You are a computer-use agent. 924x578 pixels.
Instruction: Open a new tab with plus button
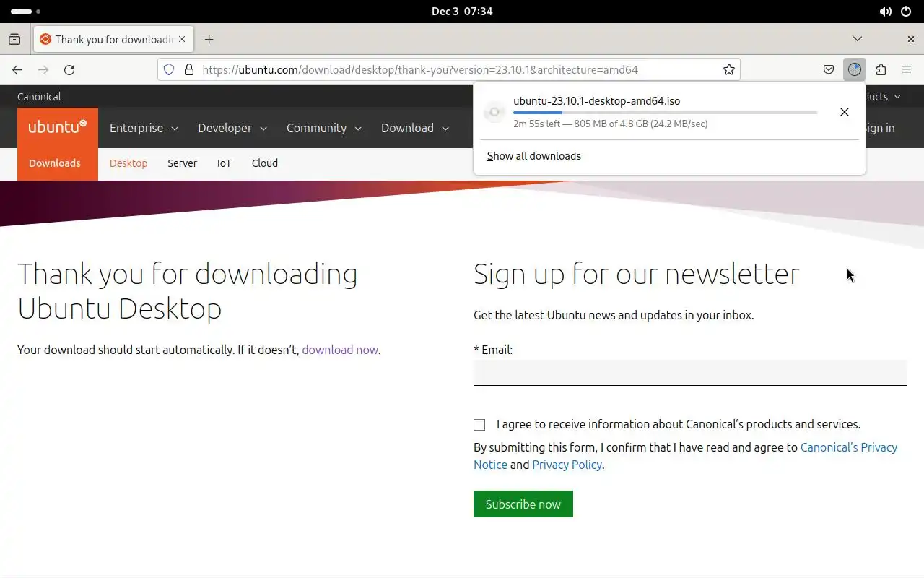click(x=209, y=39)
